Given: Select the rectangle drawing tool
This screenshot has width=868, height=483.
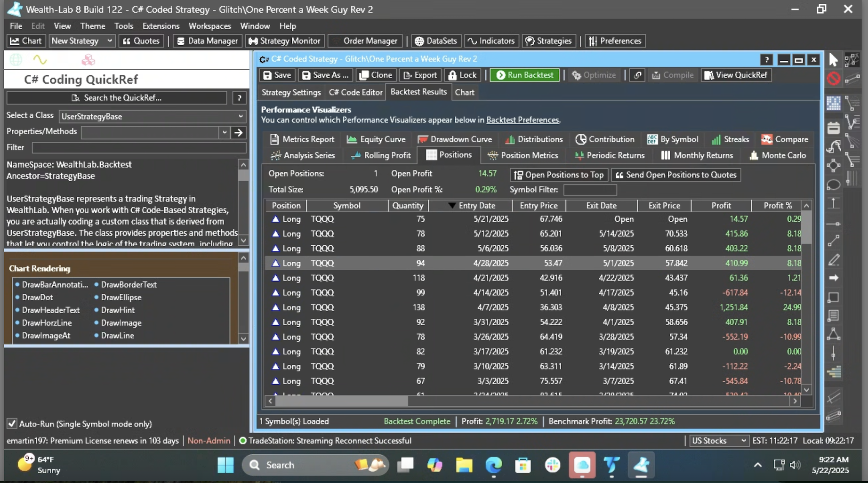Looking at the screenshot, I should click(x=833, y=298).
